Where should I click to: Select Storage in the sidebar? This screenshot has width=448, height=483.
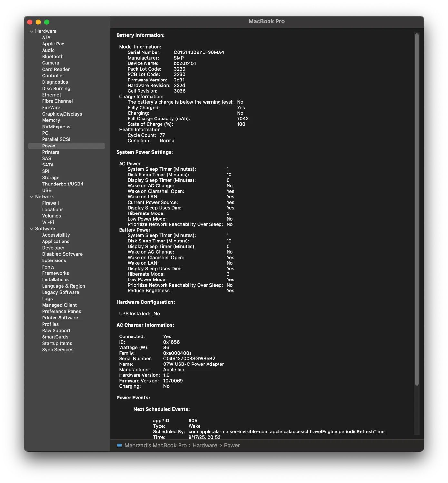click(x=51, y=178)
